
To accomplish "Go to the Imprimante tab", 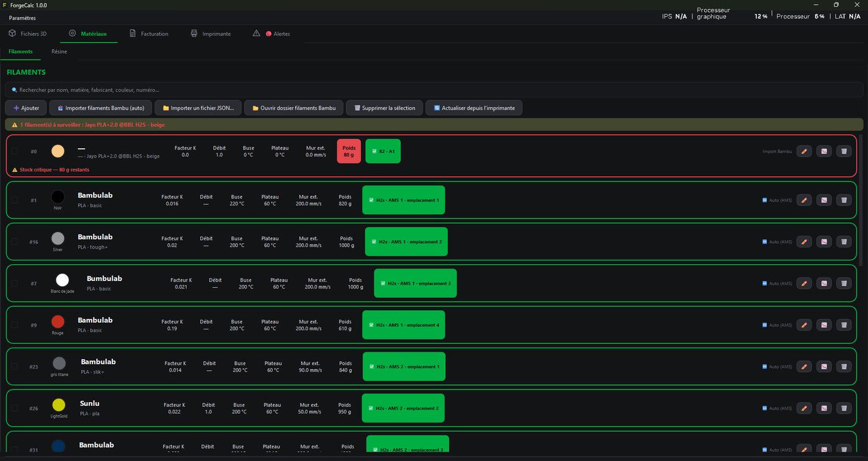I will (211, 34).
